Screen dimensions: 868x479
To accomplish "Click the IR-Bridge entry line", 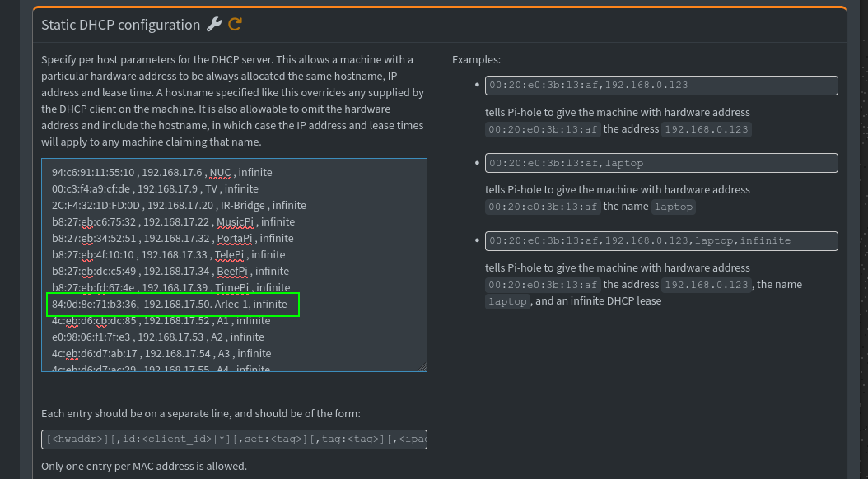I will 179,206.
